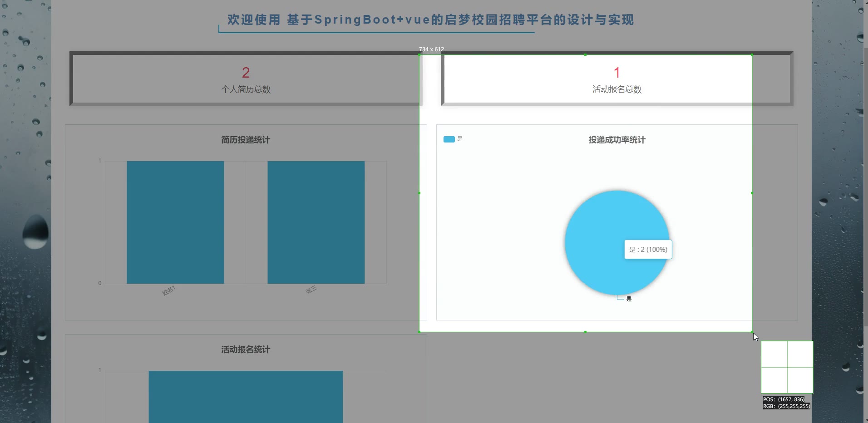The image size is (868, 423).
Task: Click the 活动报名统计 chart title
Action: [x=246, y=349]
